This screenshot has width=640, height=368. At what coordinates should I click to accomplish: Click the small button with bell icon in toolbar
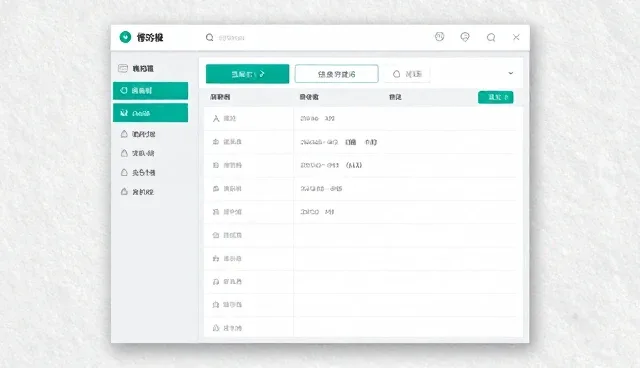(407, 74)
